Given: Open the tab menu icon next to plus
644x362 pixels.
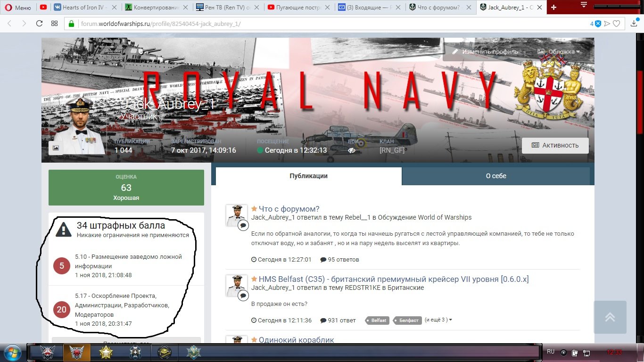Looking at the screenshot, I should (584, 5).
